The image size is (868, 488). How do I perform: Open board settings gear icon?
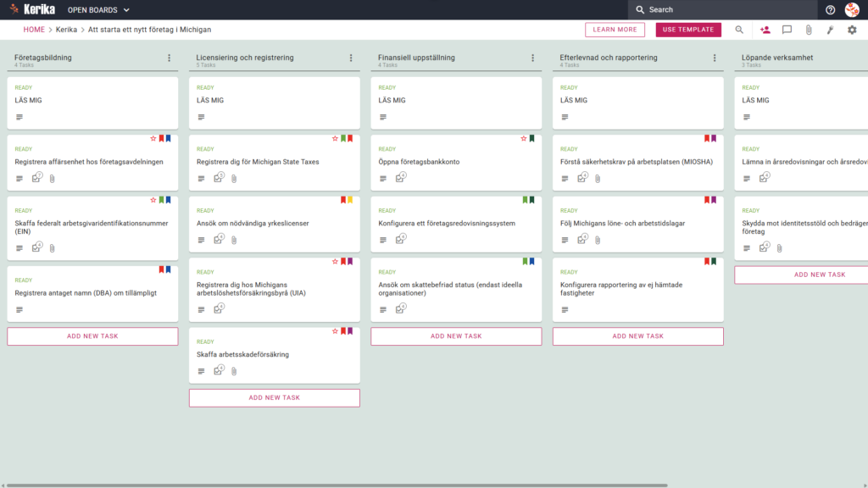pos(852,30)
